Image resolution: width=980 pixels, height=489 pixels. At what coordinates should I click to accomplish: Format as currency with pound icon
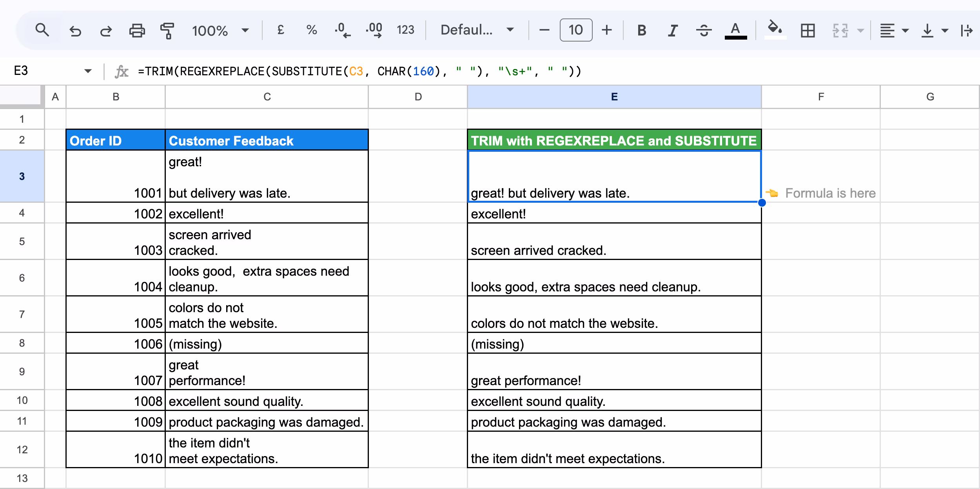[281, 30]
